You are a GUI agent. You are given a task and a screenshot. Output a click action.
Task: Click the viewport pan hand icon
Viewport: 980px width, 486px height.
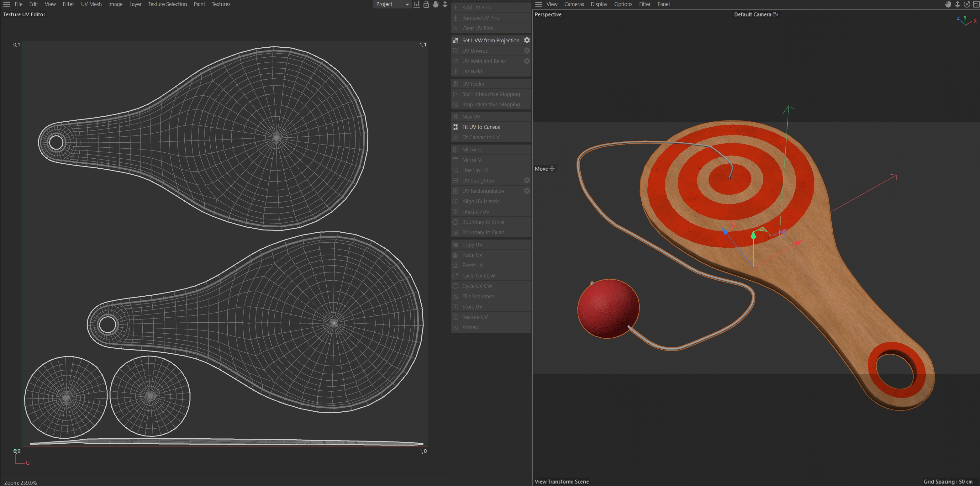pyautogui.click(x=948, y=4)
